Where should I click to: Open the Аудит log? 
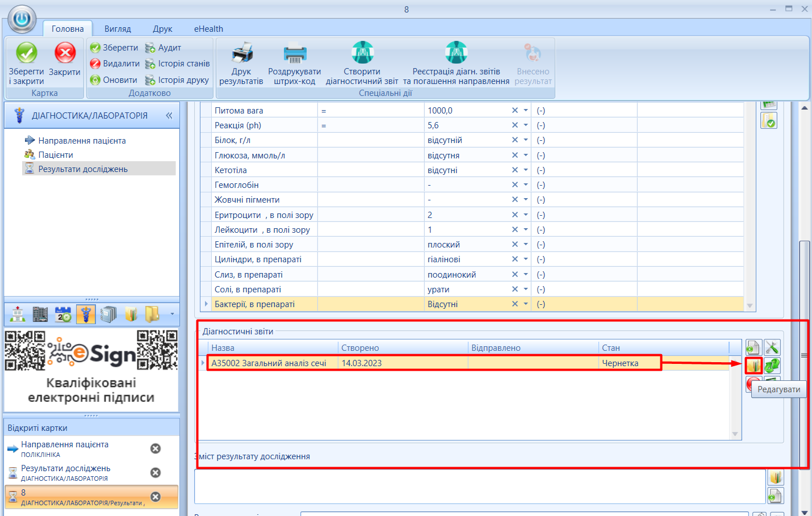tap(163, 48)
